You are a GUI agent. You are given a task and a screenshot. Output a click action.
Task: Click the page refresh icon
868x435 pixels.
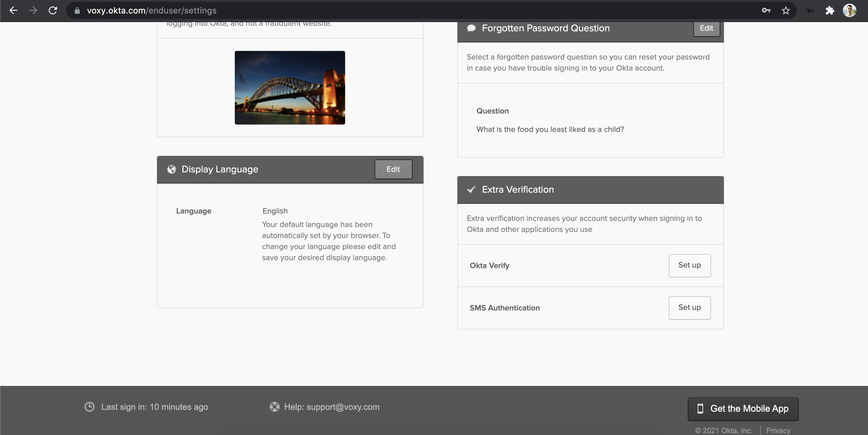[x=53, y=10]
